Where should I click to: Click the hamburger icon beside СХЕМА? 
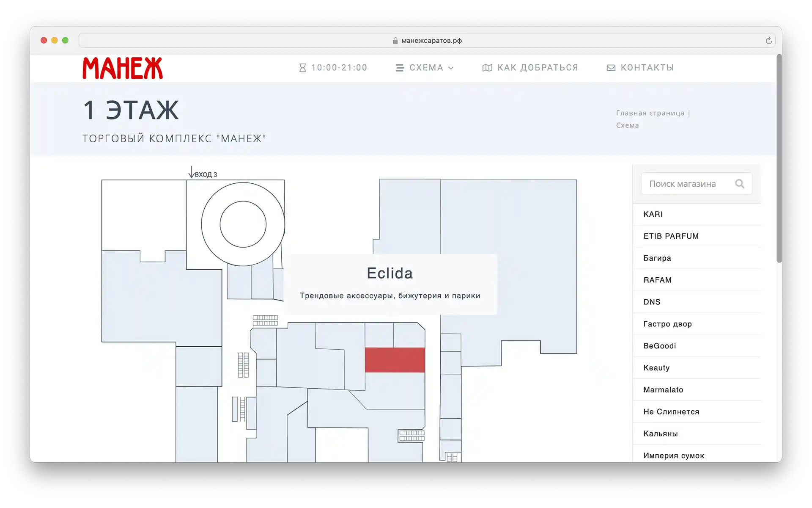pos(400,68)
